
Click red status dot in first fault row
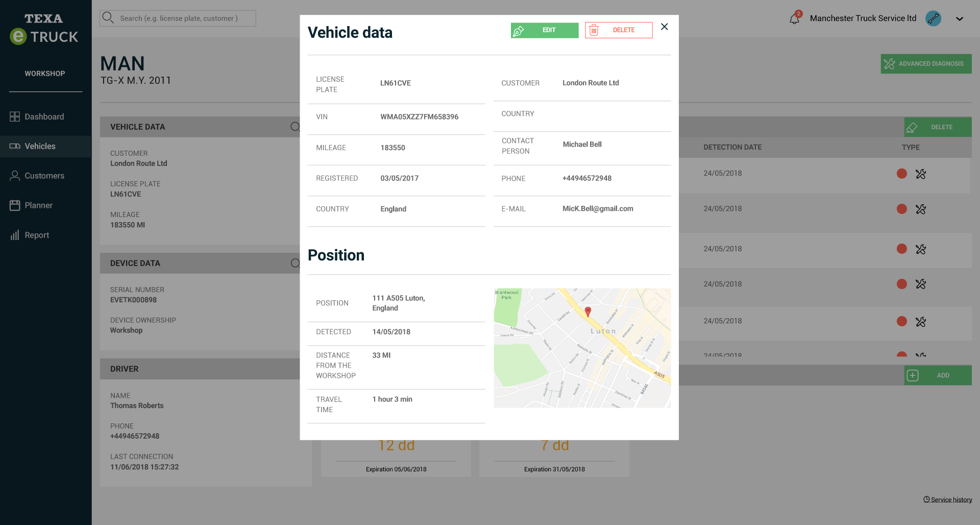coord(902,174)
